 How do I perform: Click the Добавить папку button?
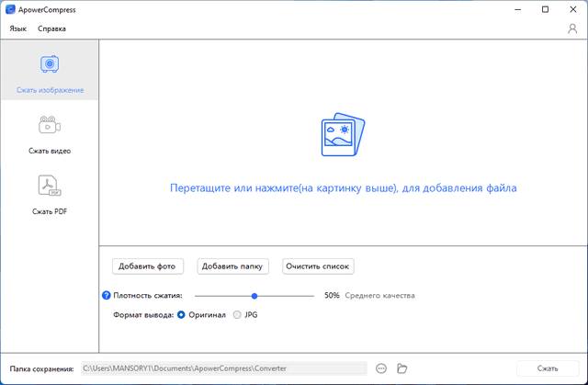click(233, 266)
